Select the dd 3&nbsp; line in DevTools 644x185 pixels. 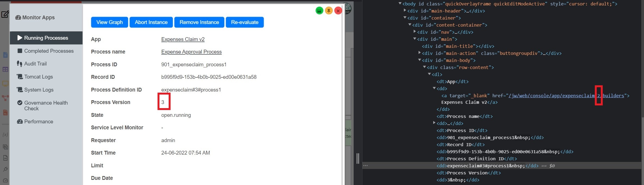coord(458,180)
